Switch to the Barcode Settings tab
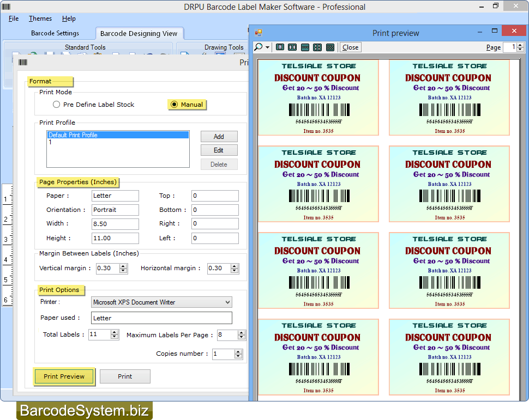This screenshot has height=420, width=529. point(55,33)
